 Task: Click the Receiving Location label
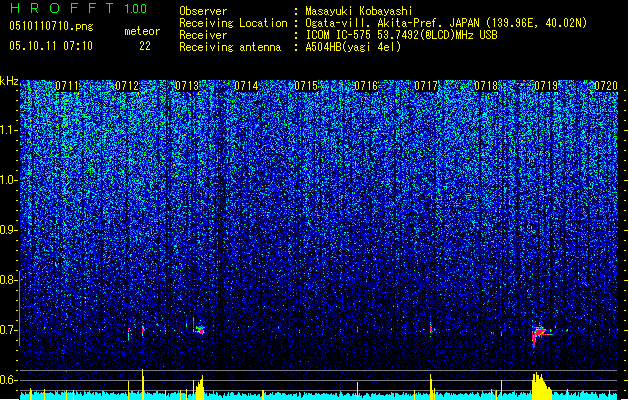pyautogui.click(x=233, y=23)
